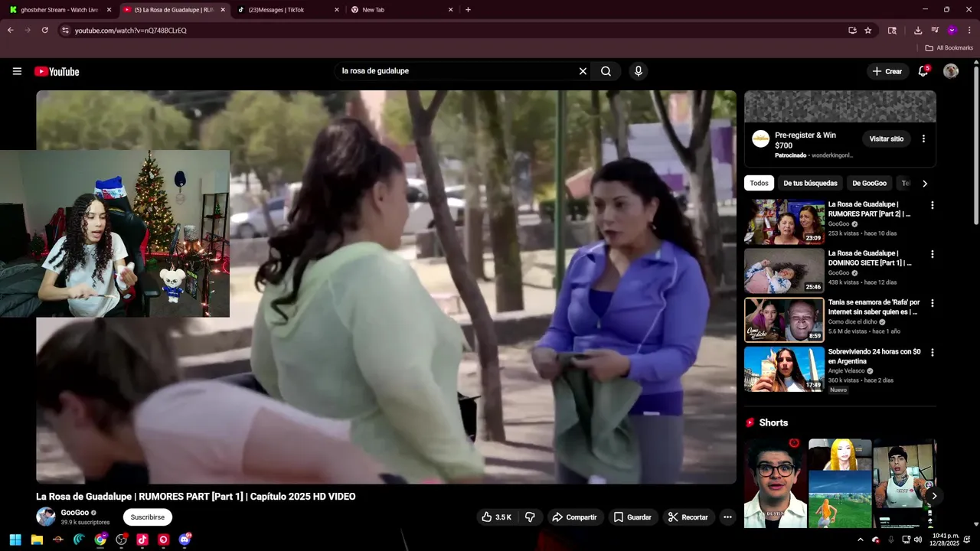The image size is (980, 551).
Task: Open the media controls toolbar icon
Action: coord(935,31)
